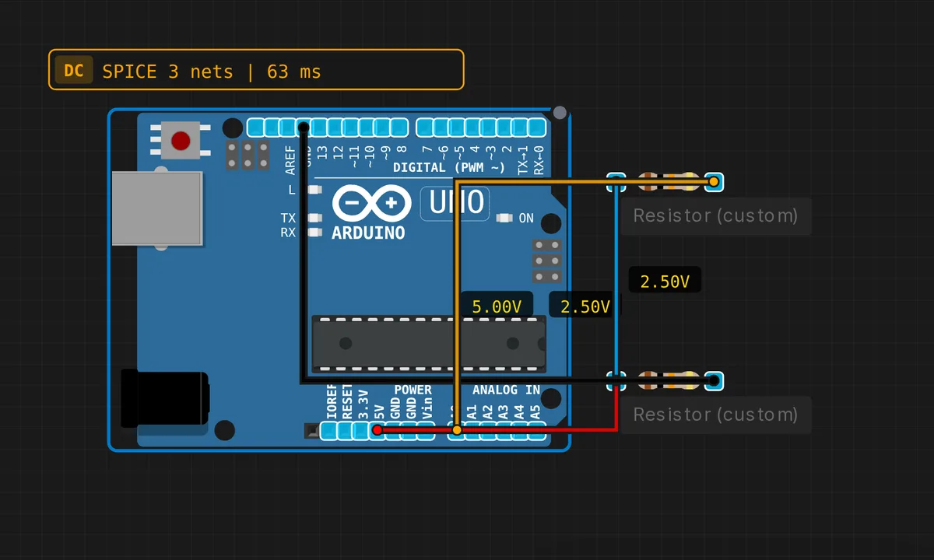The image size is (934, 560).
Task: Click the DC badge in the SPICE status box
Action: point(74,71)
